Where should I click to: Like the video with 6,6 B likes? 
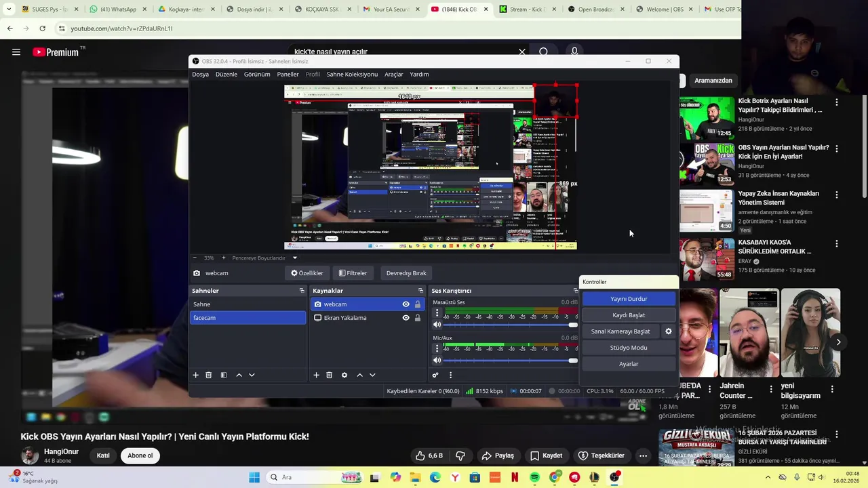pos(429,455)
